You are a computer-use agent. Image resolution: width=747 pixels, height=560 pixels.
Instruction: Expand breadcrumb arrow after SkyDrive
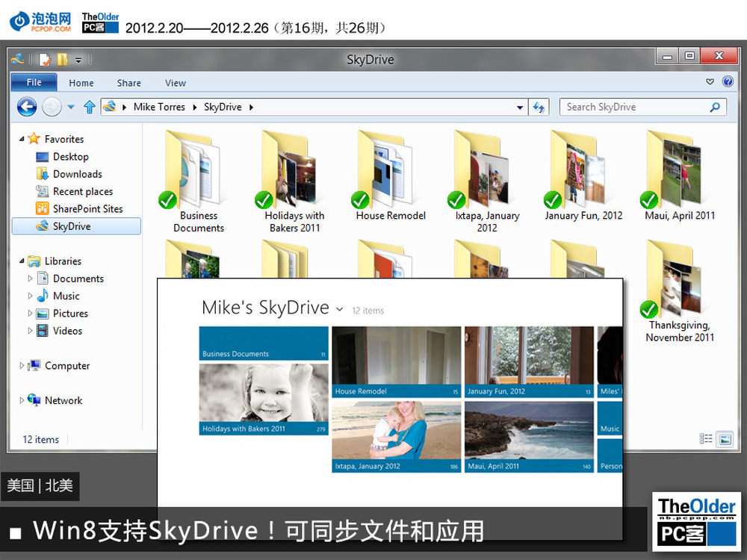point(250,108)
